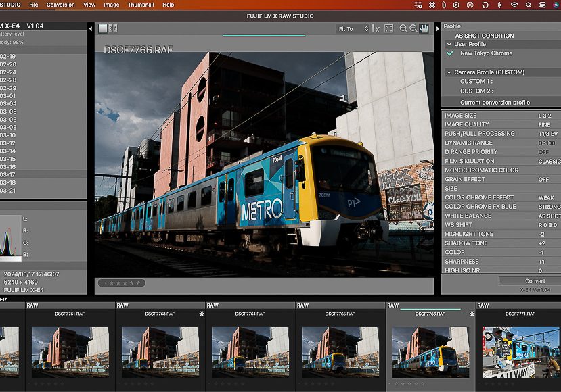The height and width of the screenshot is (392, 561).
Task: Open the View menu
Action: pos(89,5)
